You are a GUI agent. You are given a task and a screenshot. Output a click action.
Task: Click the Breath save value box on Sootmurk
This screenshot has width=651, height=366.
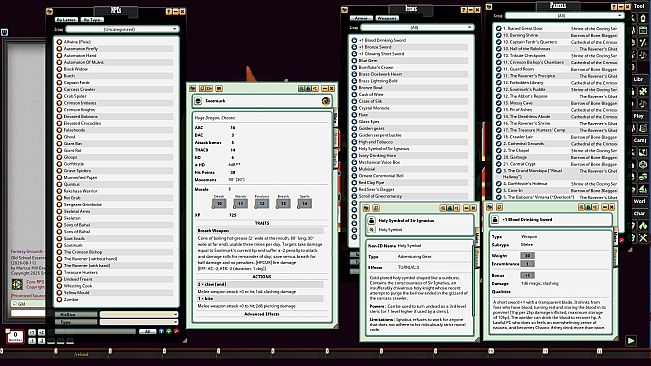click(284, 203)
